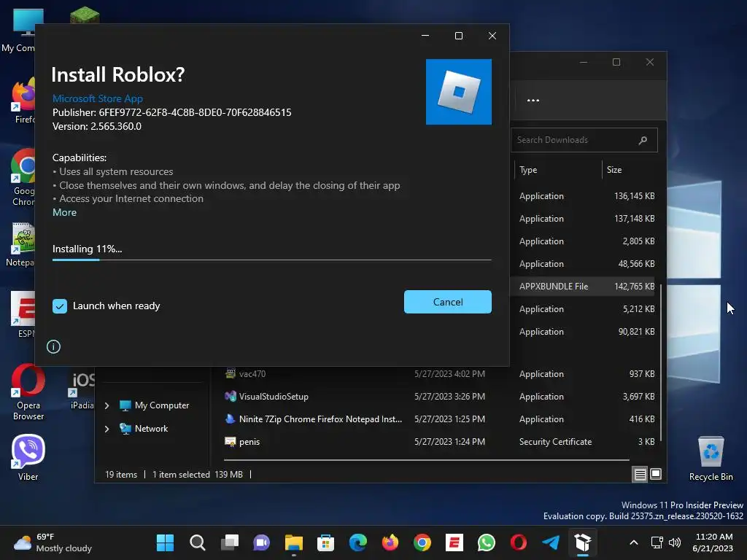Screen dimensions: 747x560
Task: Click the VisualStudioSetup file icon
Action: [x=230, y=396]
